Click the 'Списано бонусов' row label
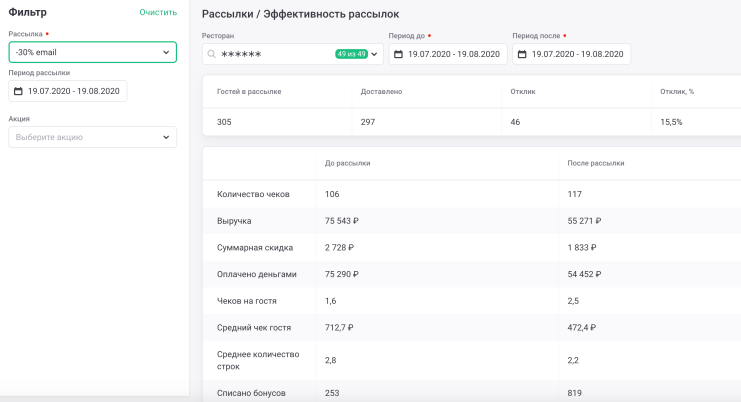The width and height of the screenshot is (741, 402). (x=249, y=393)
